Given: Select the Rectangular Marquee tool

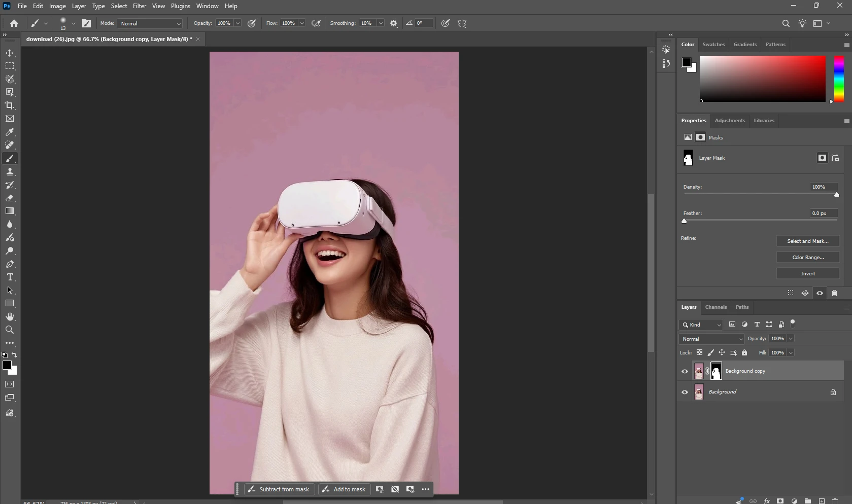Looking at the screenshot, I should pyautogui.click(x=10, y=66).
